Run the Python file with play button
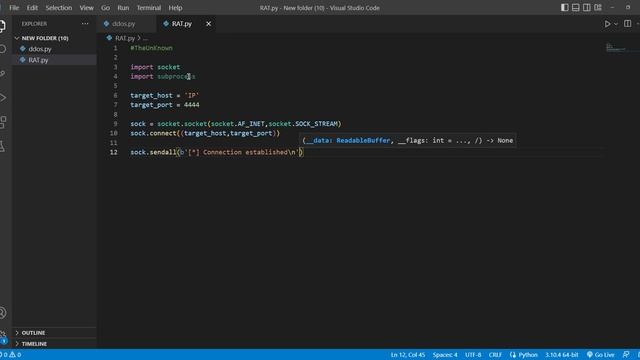This screenshot has width=640, height=360. [607, 24]
